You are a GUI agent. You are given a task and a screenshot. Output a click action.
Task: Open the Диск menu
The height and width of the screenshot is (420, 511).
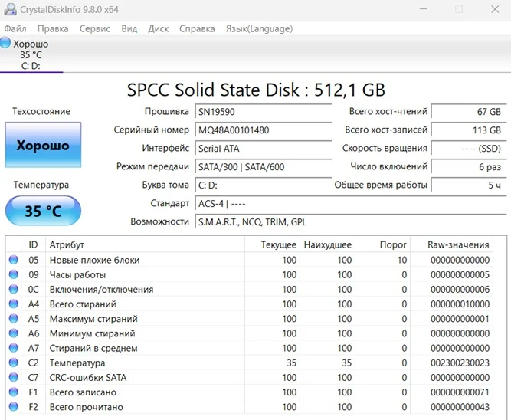(x=159, y=28)
